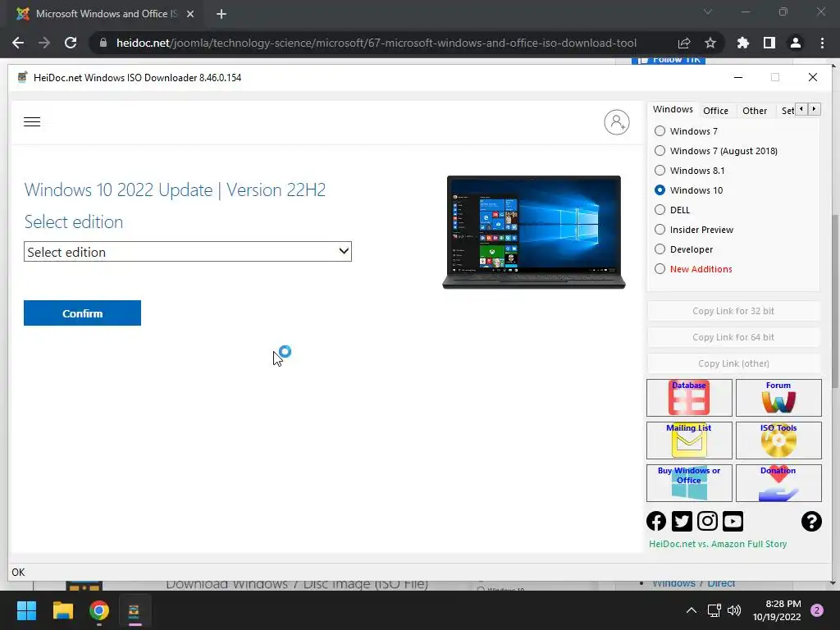Open the hamburger menu in the downloader page

[x=32, y=121]
